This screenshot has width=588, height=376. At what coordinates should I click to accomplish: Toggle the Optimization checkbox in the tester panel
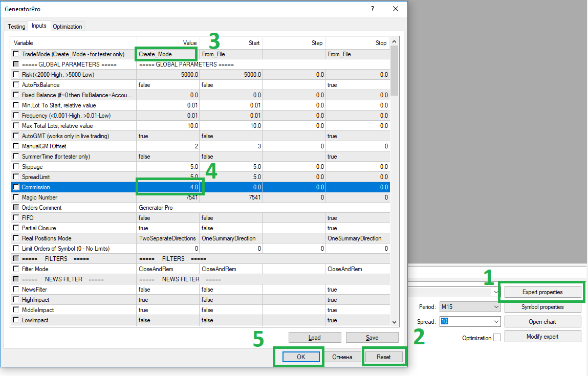coord(497,338)
